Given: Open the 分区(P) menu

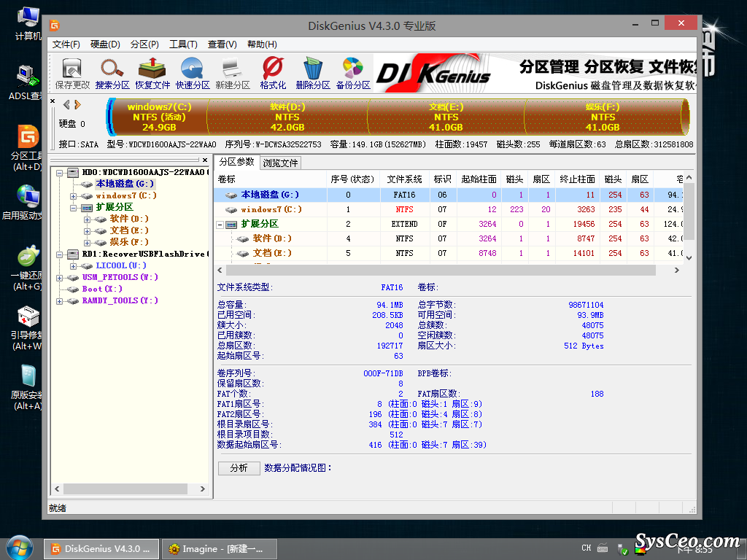Looking at the screenshot, I should point(144,44).
